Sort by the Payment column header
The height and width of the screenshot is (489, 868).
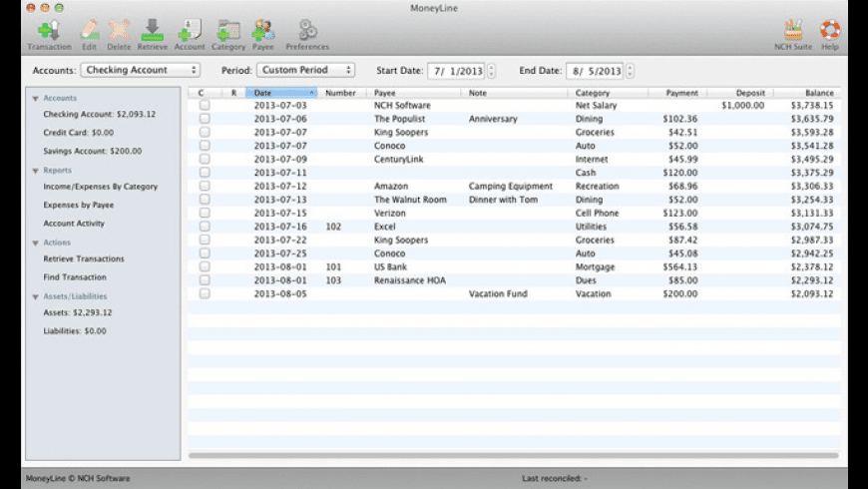click(x=678, y=93)
